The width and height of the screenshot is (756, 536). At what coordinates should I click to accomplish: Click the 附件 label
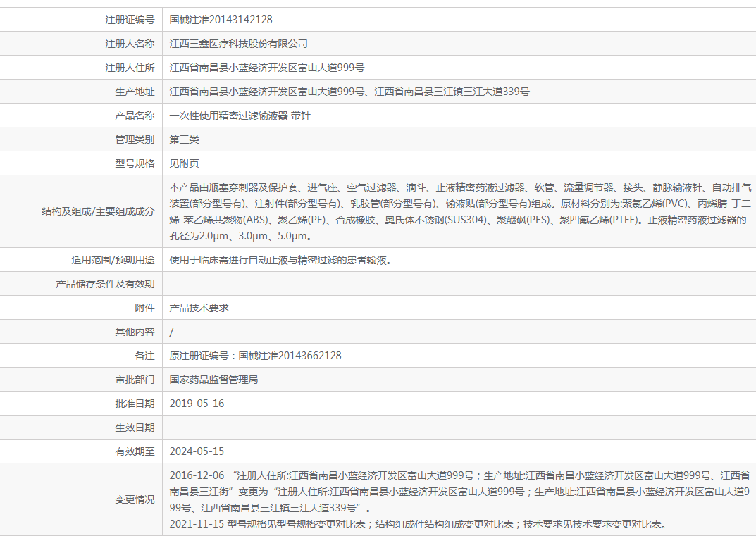144,308
